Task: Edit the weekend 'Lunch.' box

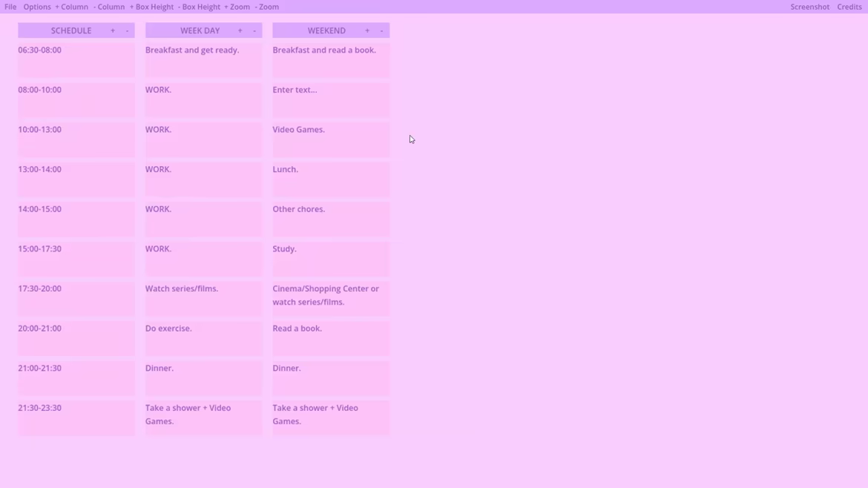Action: (331, 179)
